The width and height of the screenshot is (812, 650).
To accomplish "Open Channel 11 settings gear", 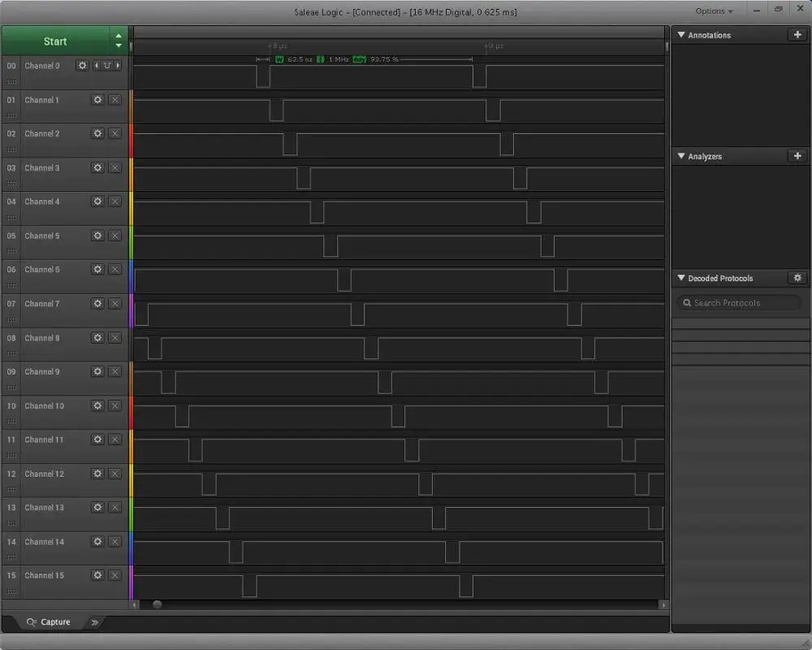I will pyautogui.click(x=97, y=439).
